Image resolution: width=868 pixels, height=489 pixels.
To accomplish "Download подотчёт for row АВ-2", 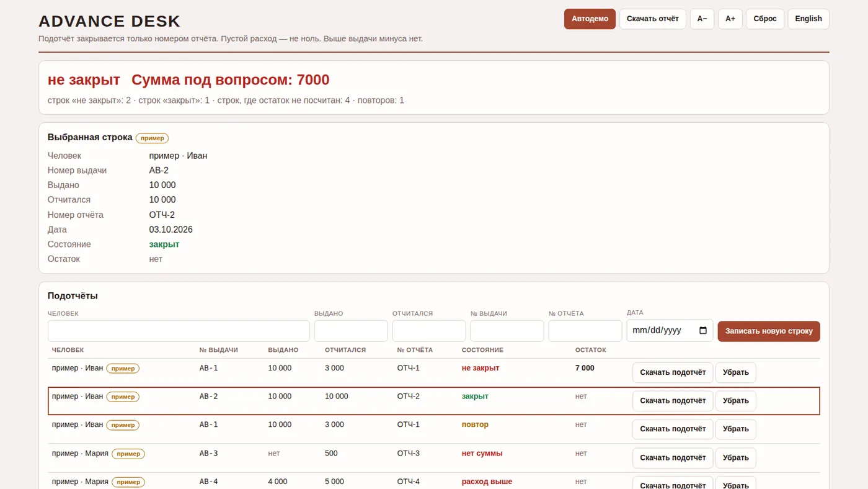I will tap(673, 401).
